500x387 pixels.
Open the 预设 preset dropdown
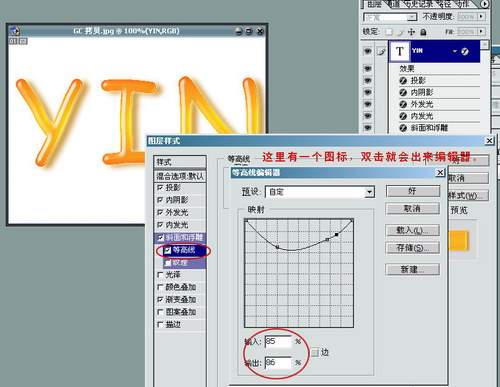click(x=369, y=192)
